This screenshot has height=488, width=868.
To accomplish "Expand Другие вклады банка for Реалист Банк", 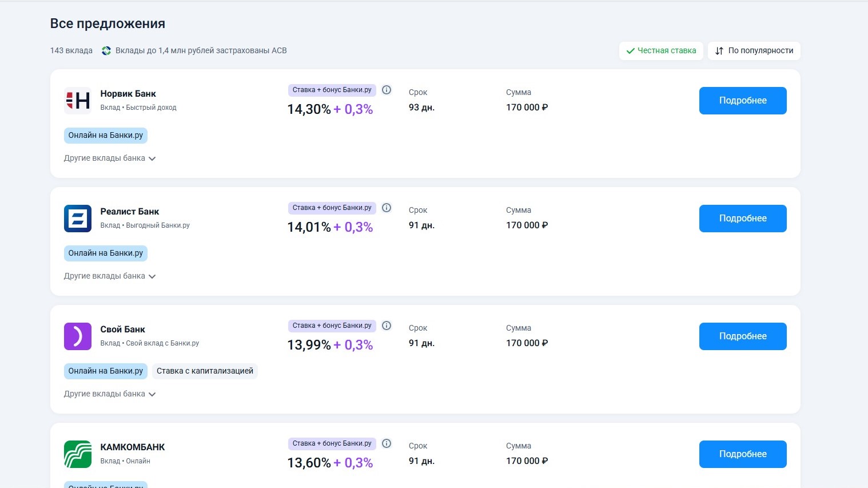I will point(110,276).
